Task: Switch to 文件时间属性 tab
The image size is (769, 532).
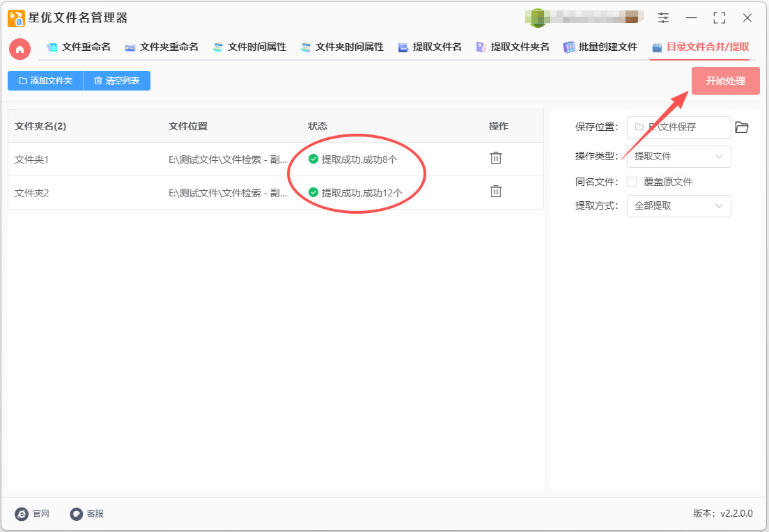Action: [249, 47]
